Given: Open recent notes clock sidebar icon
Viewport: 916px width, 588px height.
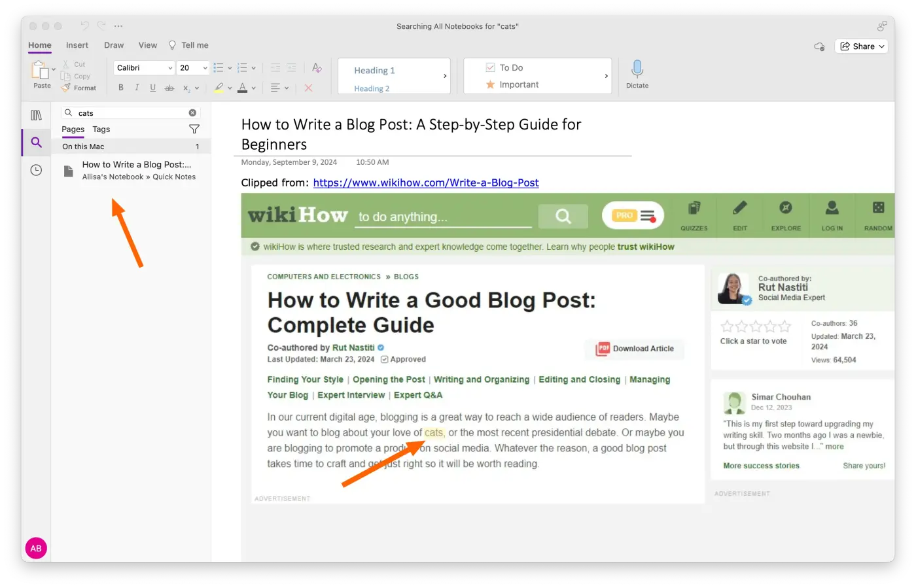Looking at the screenshot, I should [x=37, y=170].
